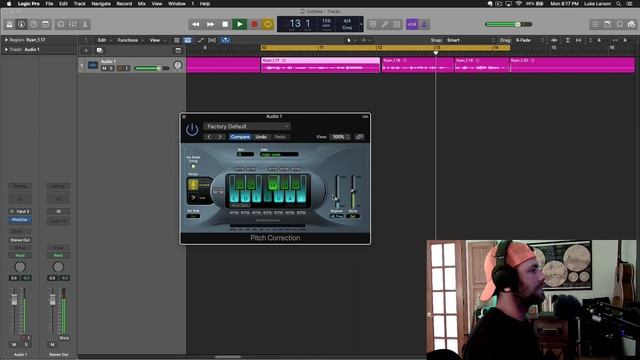Open the Mix menu
The width and height of the screenshot is (640, 360).
pyautogui.click(x=142, y=4)
